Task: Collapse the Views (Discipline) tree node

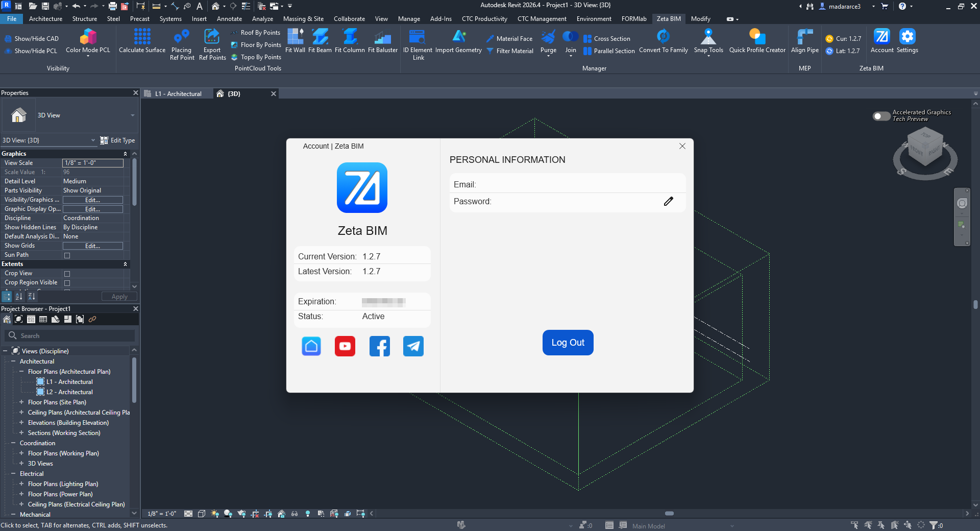Action: [x=5, y=351]
